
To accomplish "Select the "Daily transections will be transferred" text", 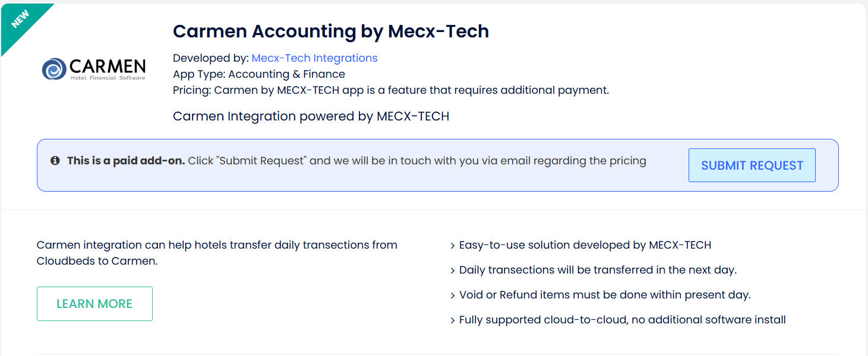I will [598, 270].
